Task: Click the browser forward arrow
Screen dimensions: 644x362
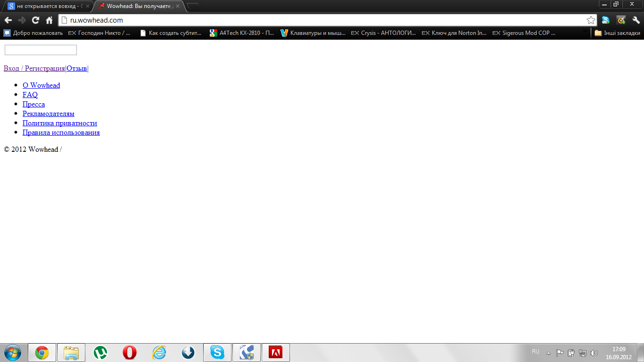Action: 22,20
